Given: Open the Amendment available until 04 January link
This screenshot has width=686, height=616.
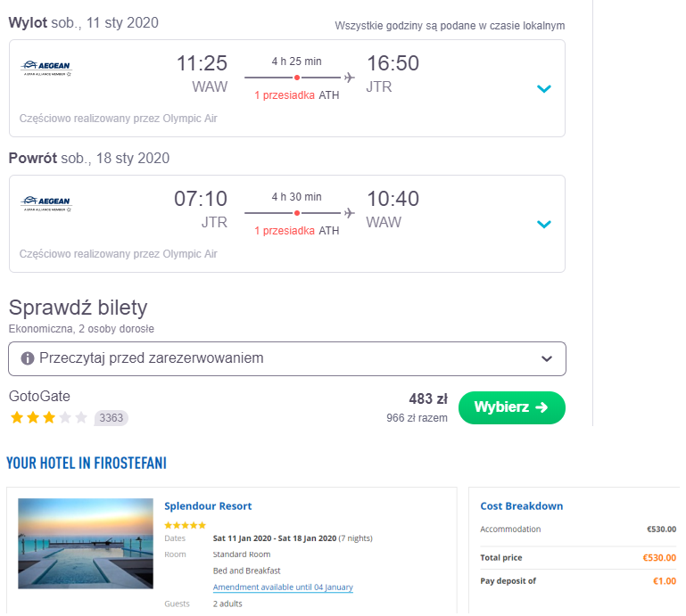Looking at the screenshot, I should (283, 587).
